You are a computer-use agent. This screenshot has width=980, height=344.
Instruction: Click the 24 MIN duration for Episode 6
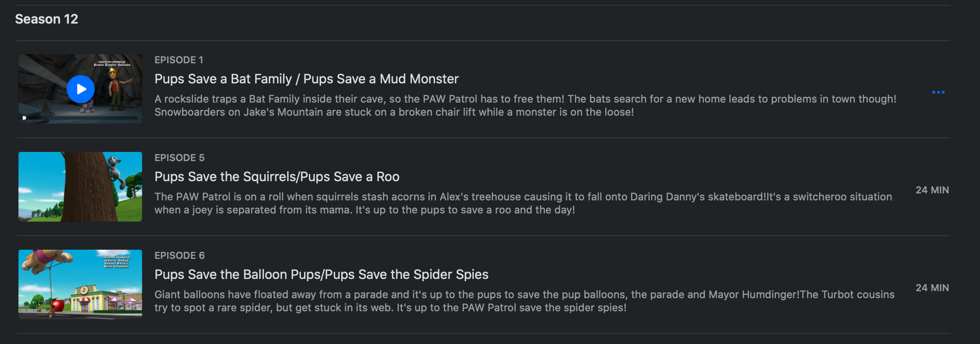[932, 288]
